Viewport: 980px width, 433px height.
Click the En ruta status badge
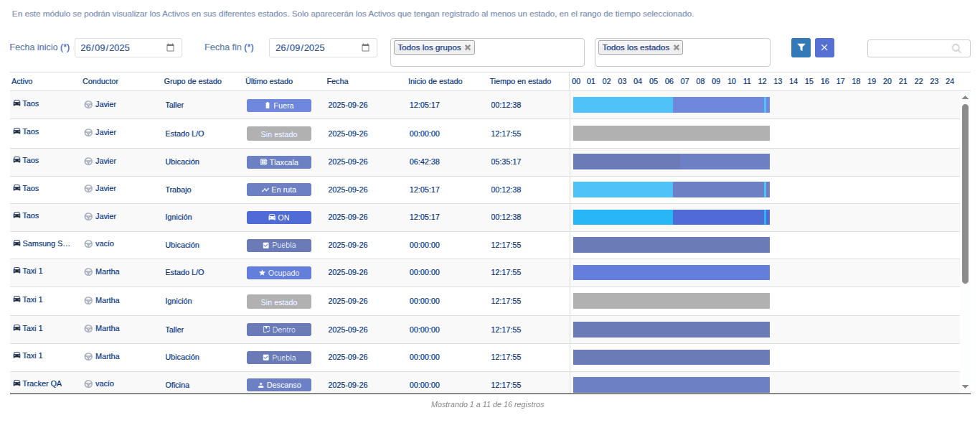pyautogui.click(x=279, y=190)
